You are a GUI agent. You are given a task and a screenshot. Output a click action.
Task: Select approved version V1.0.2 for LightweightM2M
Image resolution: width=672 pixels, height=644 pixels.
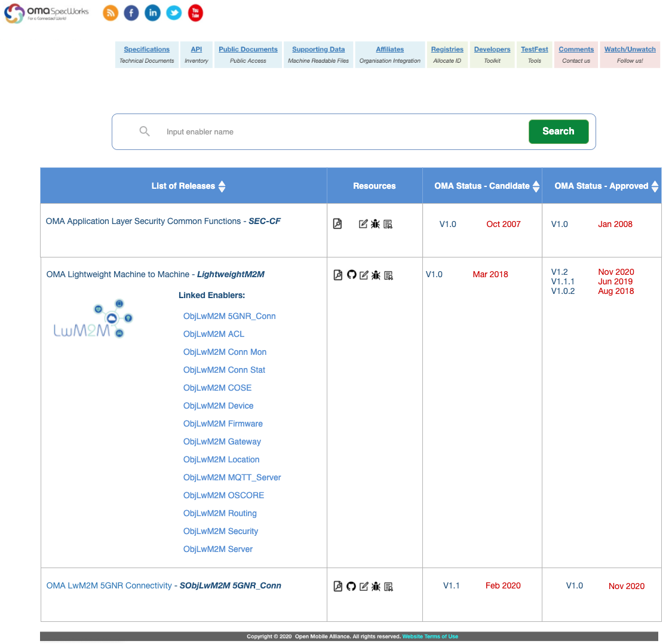tap(563, 291)
